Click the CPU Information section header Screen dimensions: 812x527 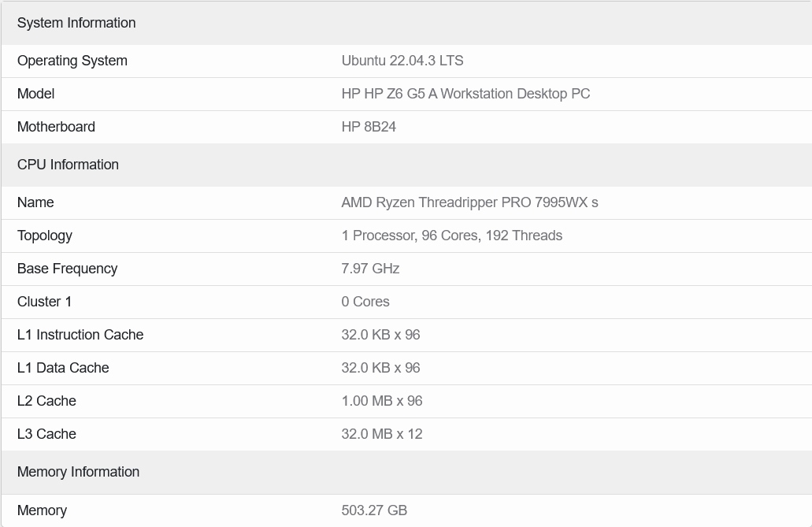[68, 165]
